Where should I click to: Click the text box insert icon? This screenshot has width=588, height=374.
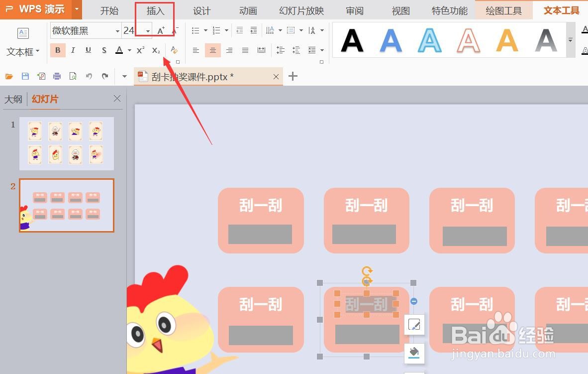click(x=23, y=33)
